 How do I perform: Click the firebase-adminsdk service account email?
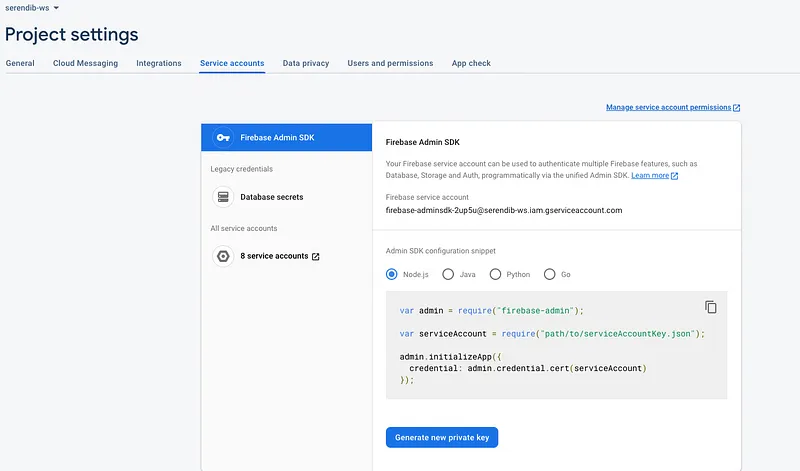tap(504, 210)
